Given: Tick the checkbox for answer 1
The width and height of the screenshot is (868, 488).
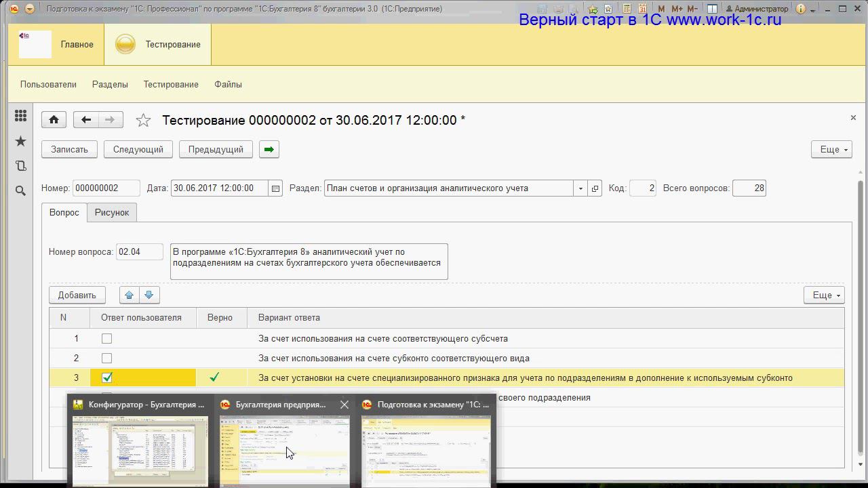Looking at the screenshot, I should [x=106, y=338].
